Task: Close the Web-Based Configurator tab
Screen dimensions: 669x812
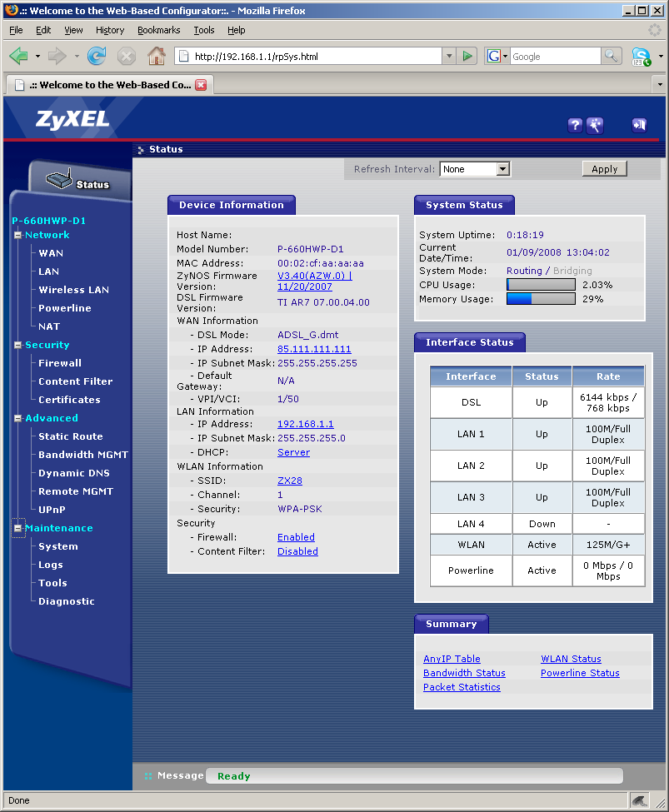Action: tap(201, 85)
